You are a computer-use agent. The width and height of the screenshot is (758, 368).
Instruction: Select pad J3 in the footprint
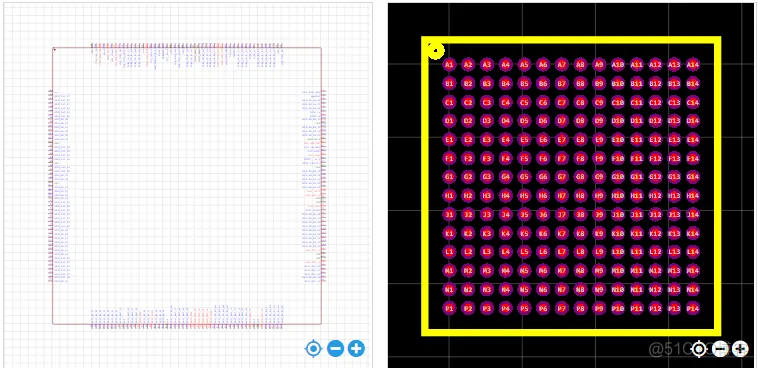coord(487,215)
